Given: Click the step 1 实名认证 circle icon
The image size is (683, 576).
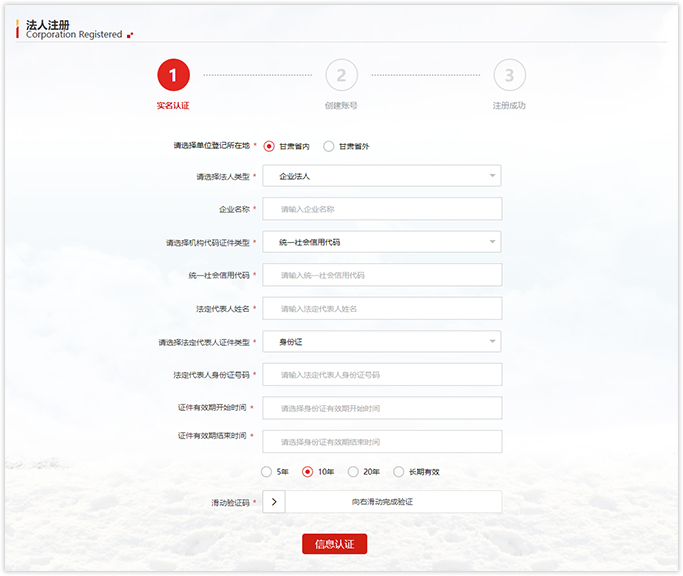Looking at the screenshot, I should (x=173, y=75).
